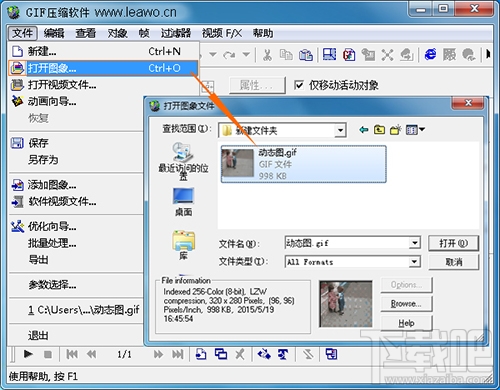Open recent file 动态图.gif entry

(x=76, y=310)
